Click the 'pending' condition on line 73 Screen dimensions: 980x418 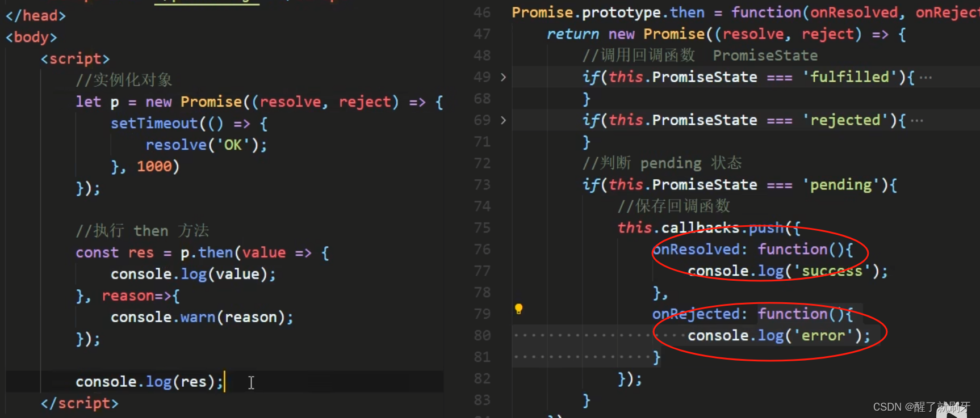tap(740, 185)
